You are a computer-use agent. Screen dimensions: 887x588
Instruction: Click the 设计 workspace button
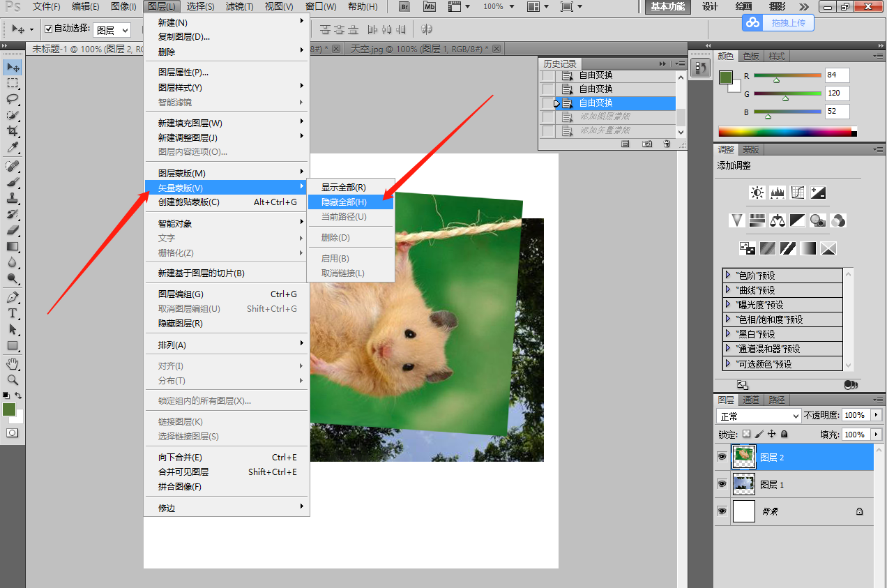(x=710, y=6)
